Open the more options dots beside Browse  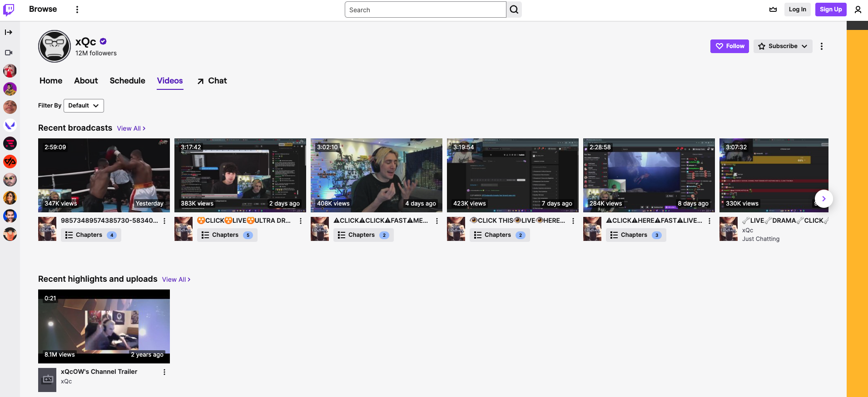(x=77, y=10)
